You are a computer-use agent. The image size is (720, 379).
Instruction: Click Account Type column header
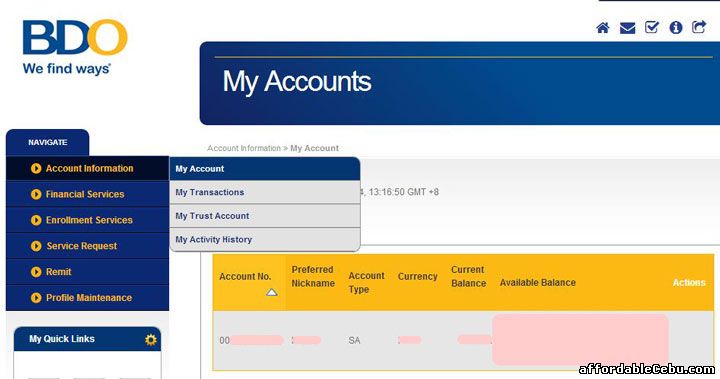click(366, 282)
